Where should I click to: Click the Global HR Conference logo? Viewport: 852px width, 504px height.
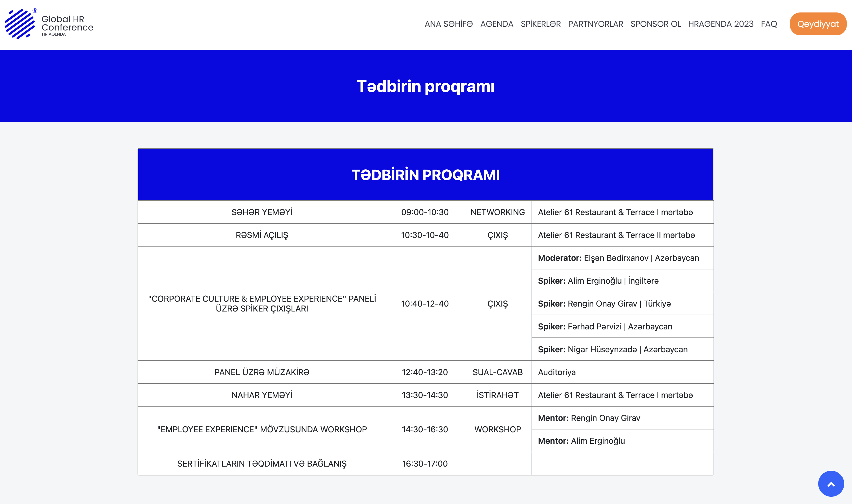click(49, 24)
